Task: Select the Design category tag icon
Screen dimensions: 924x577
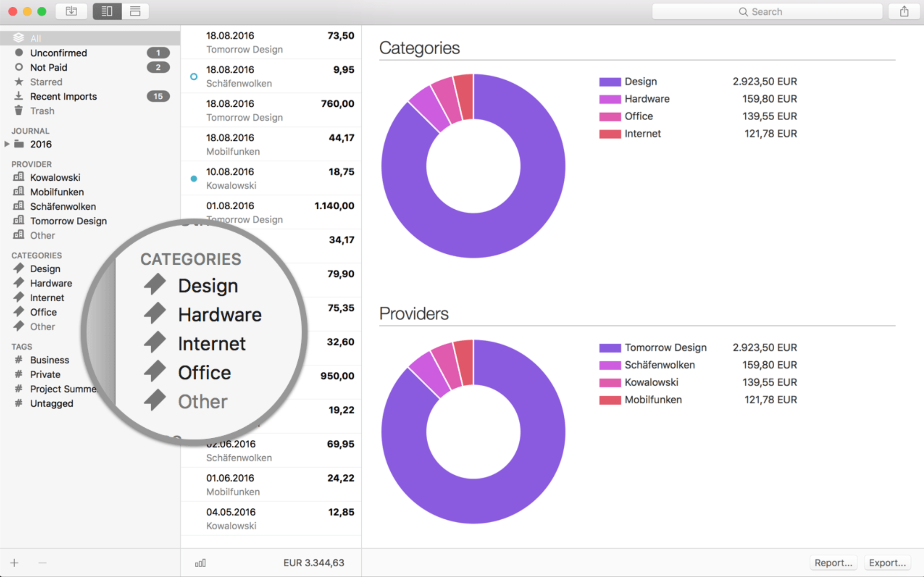Action: tap(19, 268)
